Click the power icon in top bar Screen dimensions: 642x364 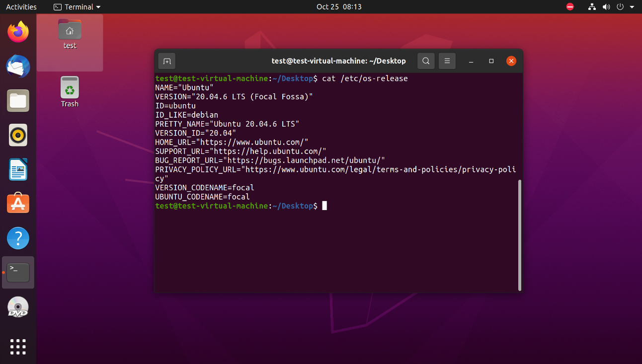[x=620, y=7]
